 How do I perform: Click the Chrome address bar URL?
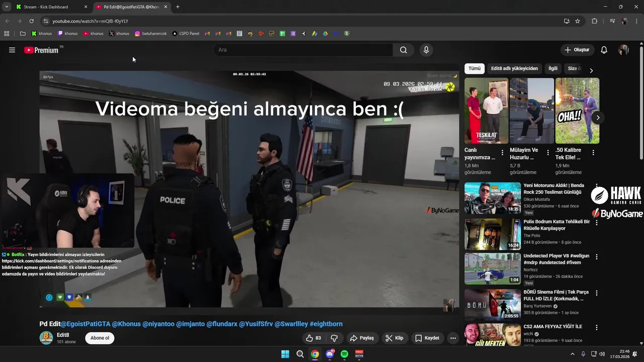(91, 21)
